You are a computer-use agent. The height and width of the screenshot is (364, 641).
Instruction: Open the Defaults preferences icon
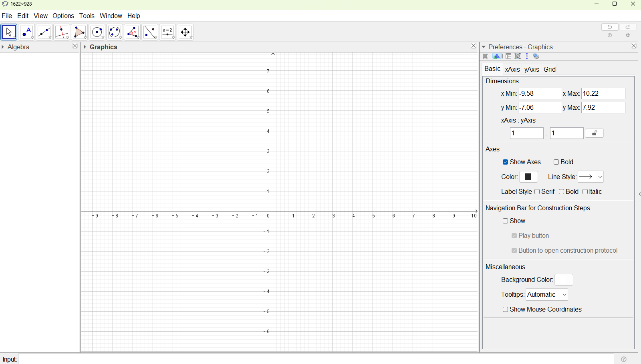(518, 56)
